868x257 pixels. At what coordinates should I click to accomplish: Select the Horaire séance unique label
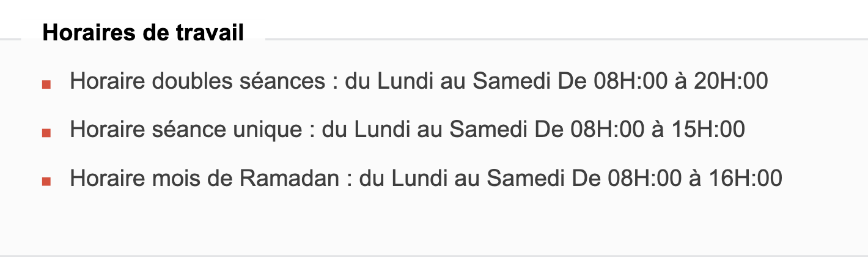186,130
